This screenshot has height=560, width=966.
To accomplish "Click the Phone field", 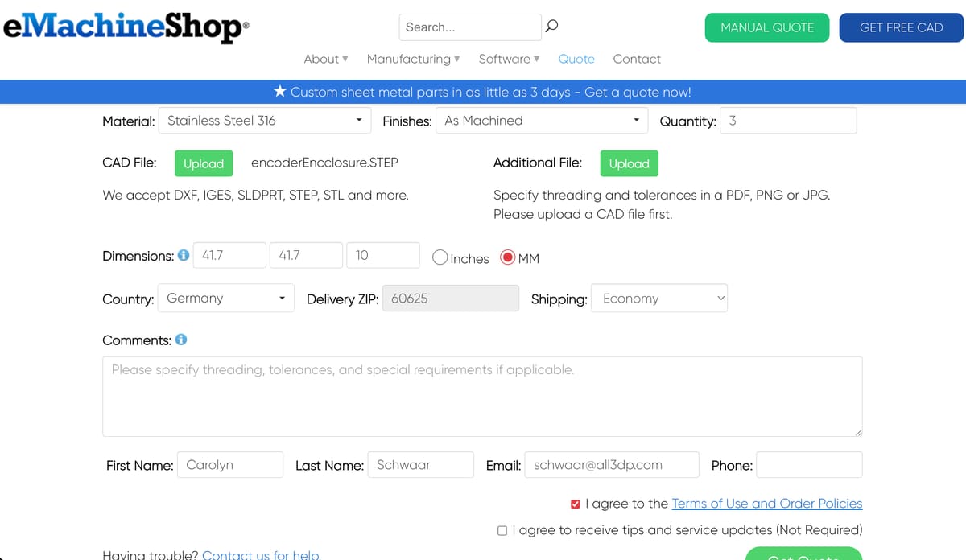I will (x=809, y=465).
